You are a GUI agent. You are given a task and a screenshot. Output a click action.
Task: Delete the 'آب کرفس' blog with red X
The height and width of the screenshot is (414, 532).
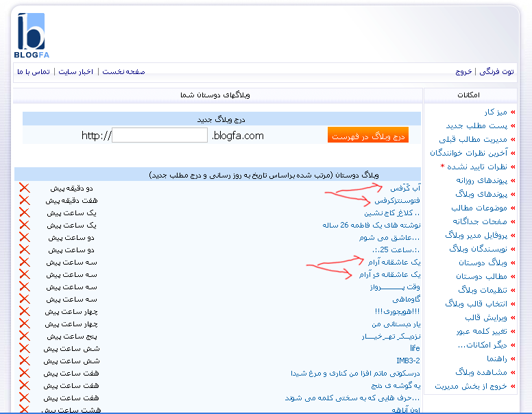pyautogui.click(x=24, y=188)
